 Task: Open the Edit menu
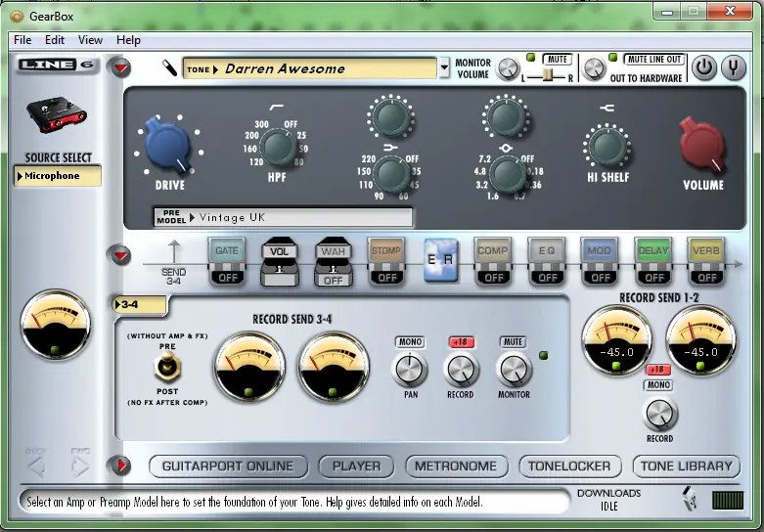[55, 40]
